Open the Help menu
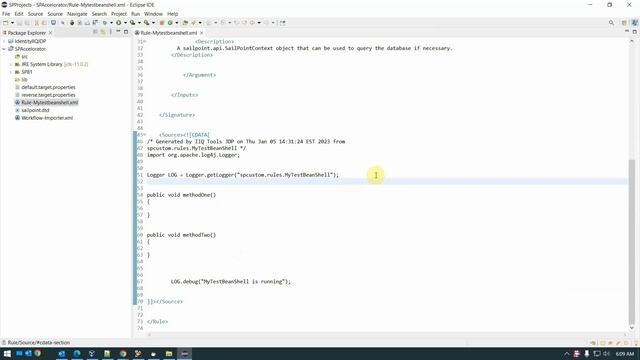This screenshot has height=360, width=640. [x=173, y=14]
